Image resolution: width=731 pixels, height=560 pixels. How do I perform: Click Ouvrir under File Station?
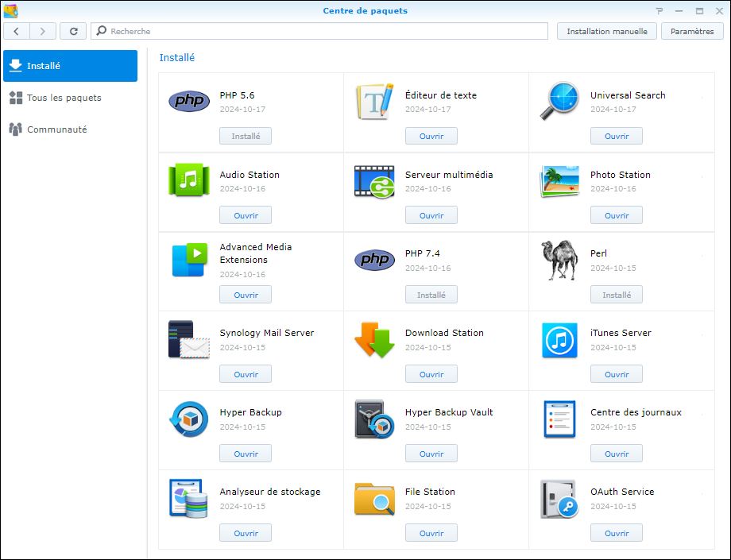(431, 533)
